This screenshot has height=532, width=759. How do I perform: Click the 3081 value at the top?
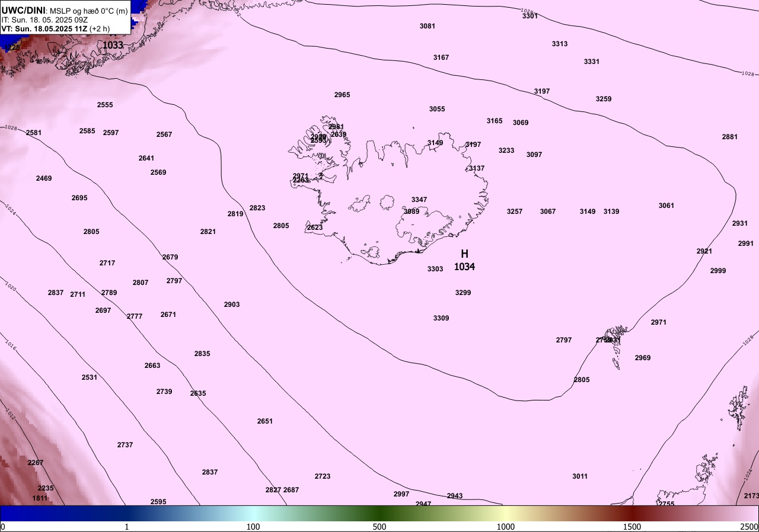(x=428, y=26)
